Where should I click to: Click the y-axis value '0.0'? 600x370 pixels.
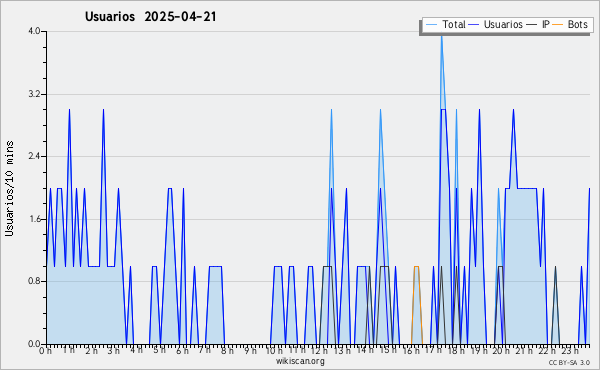tap(34, 344)
